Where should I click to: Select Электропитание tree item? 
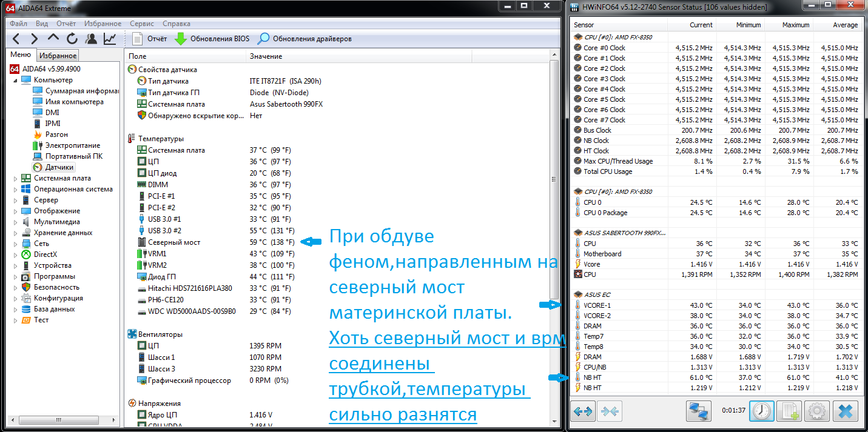[67, 145]
